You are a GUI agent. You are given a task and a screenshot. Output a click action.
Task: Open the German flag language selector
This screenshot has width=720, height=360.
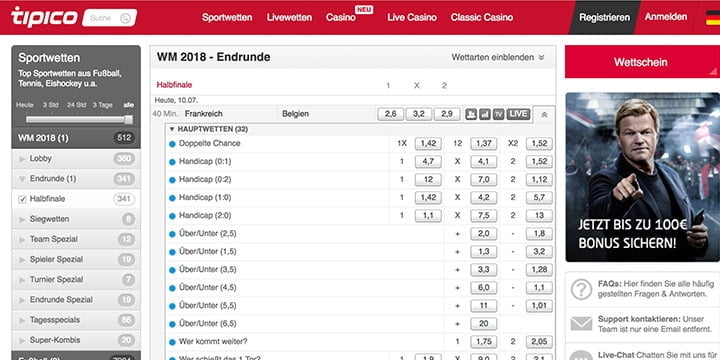[713, 17]
